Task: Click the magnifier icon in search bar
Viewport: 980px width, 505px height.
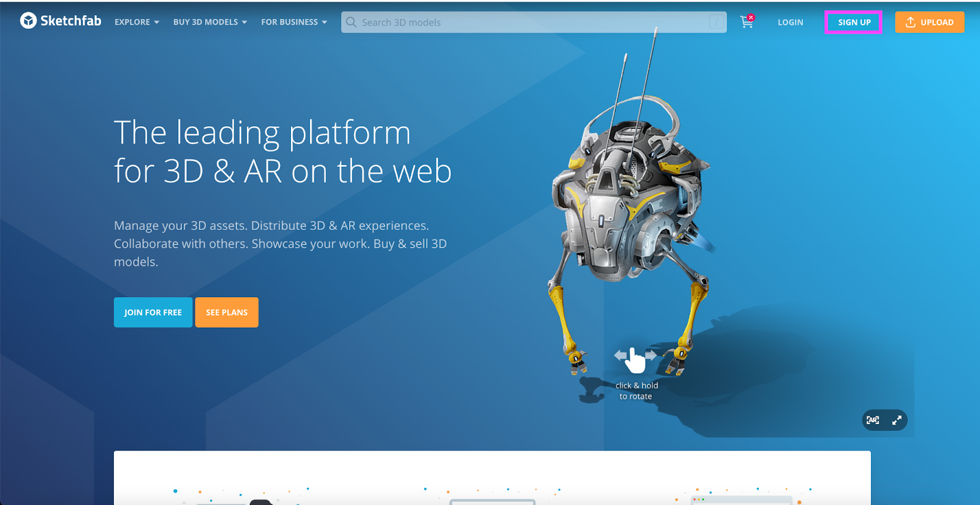Action: [351, 22]
